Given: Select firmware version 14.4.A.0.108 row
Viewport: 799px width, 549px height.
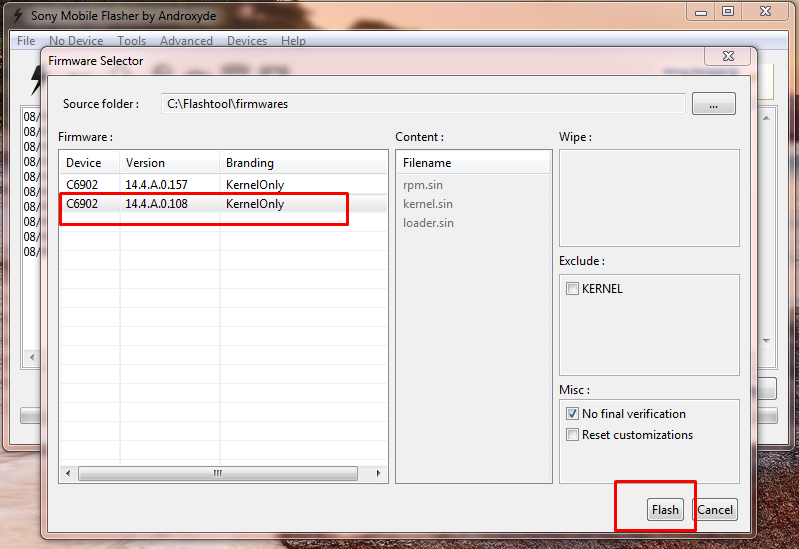Looking at the screenshot, I should (223, 204).
